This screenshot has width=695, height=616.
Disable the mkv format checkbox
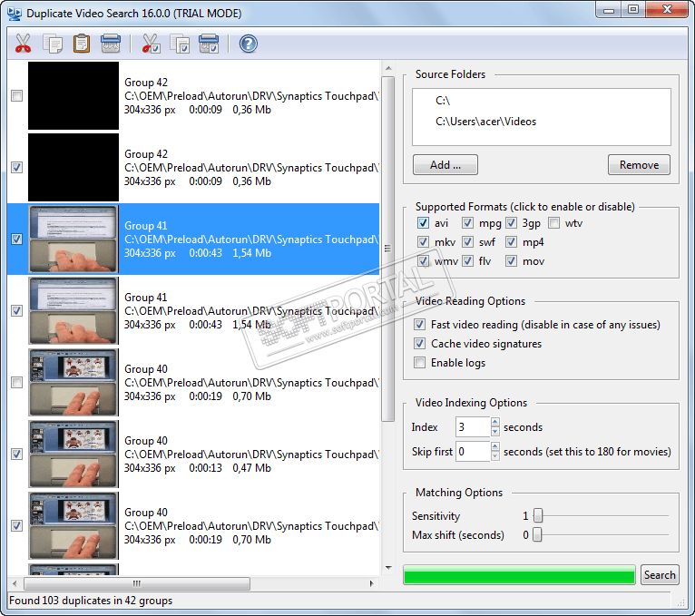423,242
